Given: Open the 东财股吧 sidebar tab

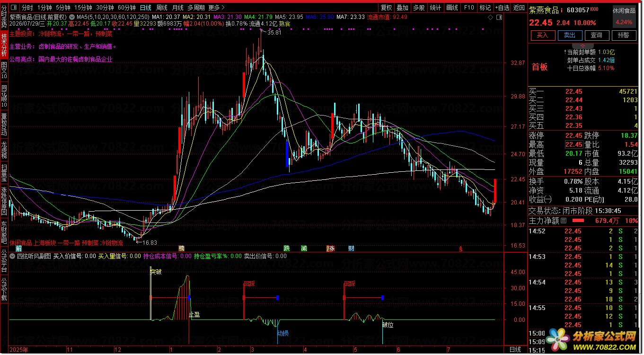Looking at the screenshot, I should [4, 233].
